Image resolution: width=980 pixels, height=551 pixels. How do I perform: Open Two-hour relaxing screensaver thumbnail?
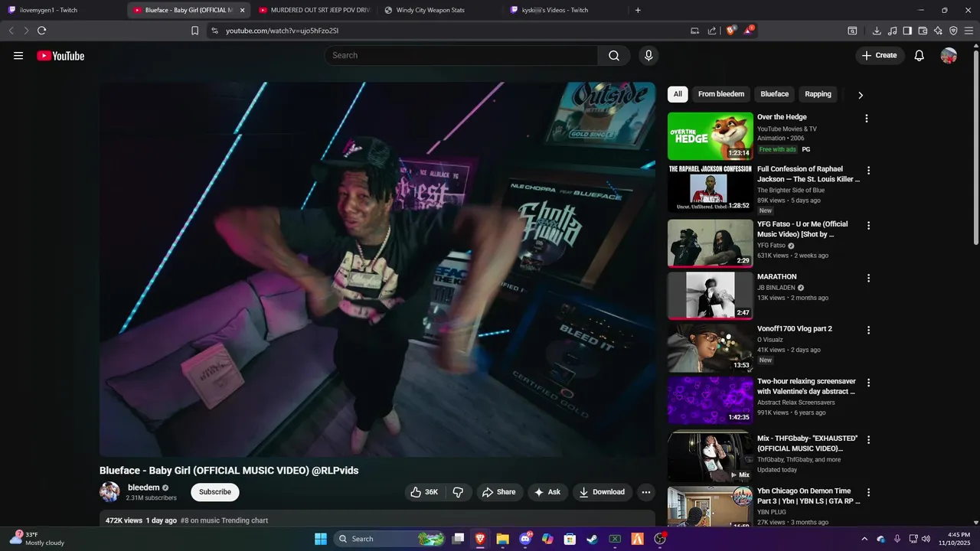pos(710,400)
